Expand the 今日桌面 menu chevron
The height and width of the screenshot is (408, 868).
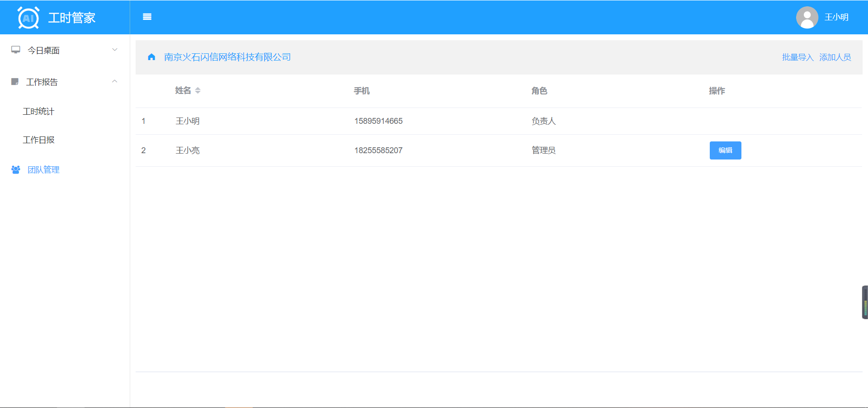pos(115,50)
